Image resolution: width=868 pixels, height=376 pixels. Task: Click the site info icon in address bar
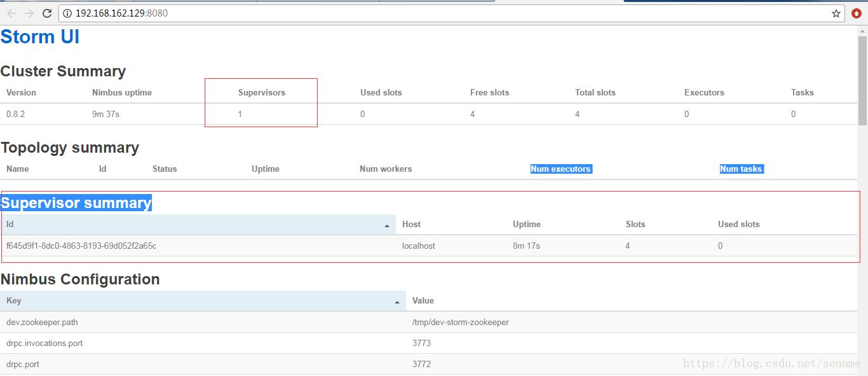[67, 13]
